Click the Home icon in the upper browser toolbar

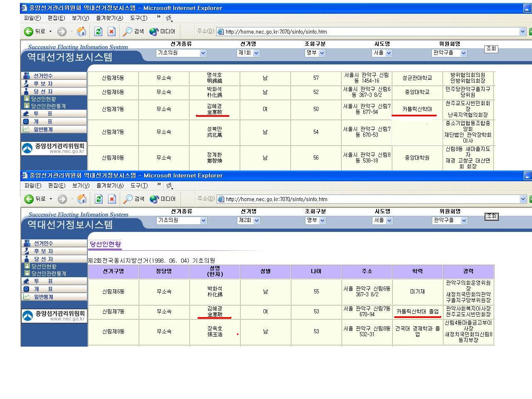click(x=81, y=32)
